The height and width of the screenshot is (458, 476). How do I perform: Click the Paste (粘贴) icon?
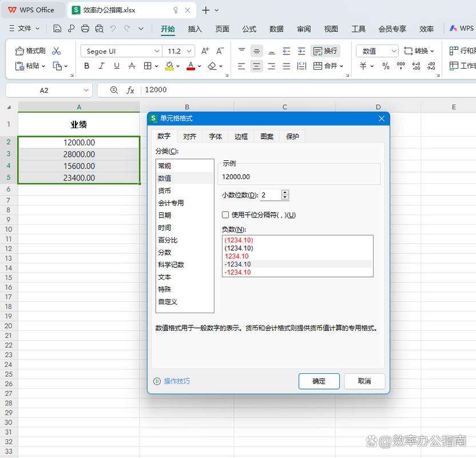pos(28,66)
